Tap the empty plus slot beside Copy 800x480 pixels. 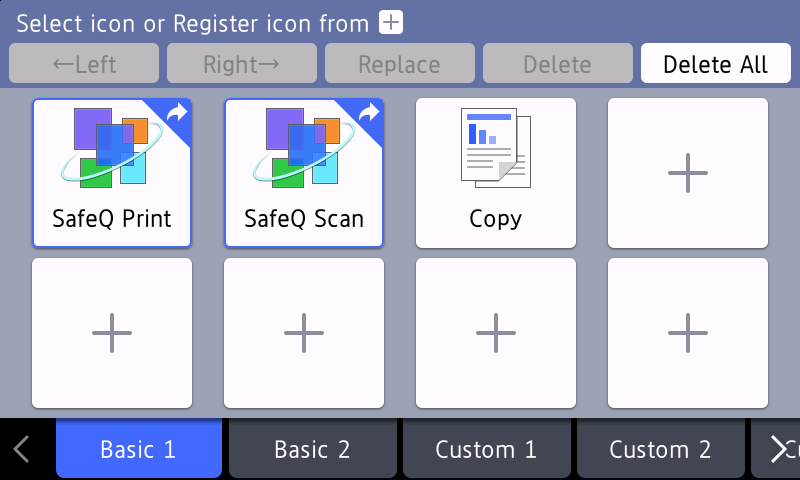(x=688, y=173)
